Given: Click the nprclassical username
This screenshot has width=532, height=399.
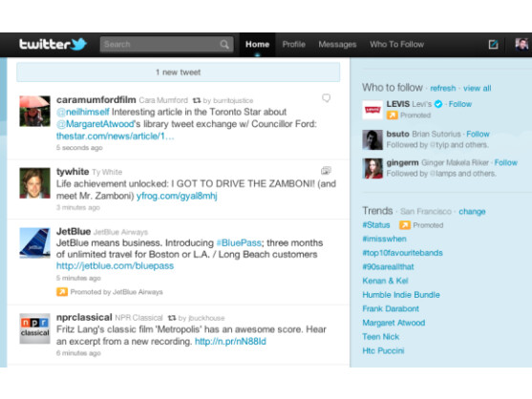Looking at the screenshot, I should click(x=84, y=317).
